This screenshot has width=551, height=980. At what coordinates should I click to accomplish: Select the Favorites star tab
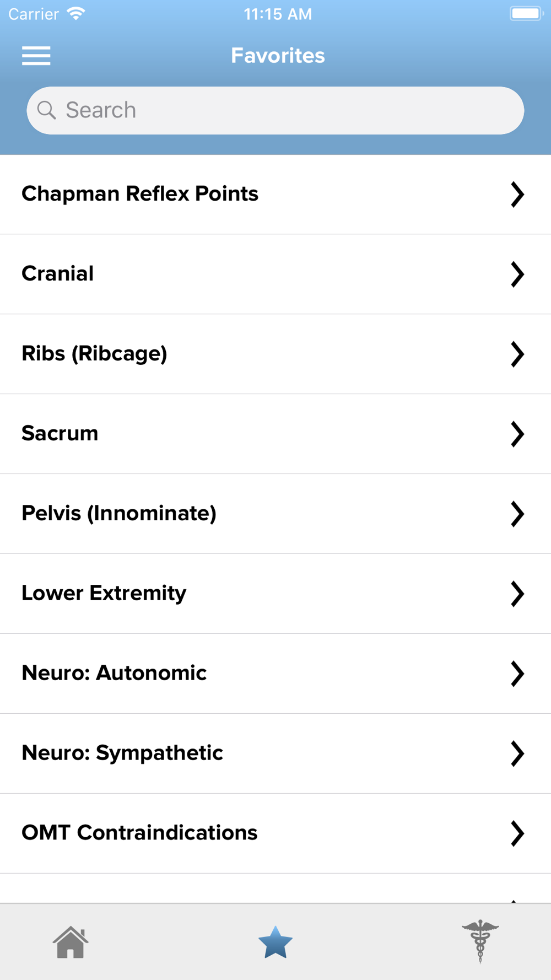tap(275, 942)
